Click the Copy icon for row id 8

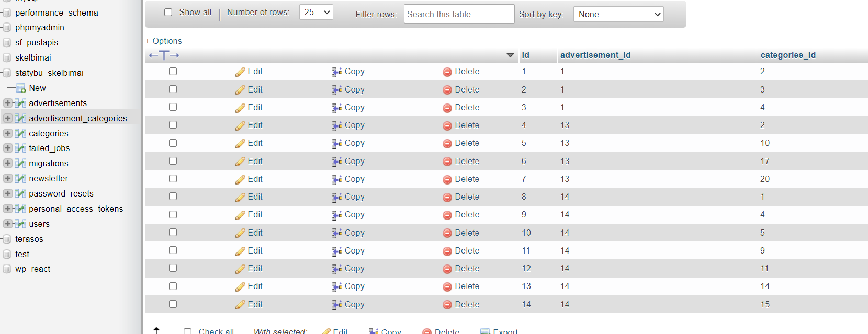[337, 198]
